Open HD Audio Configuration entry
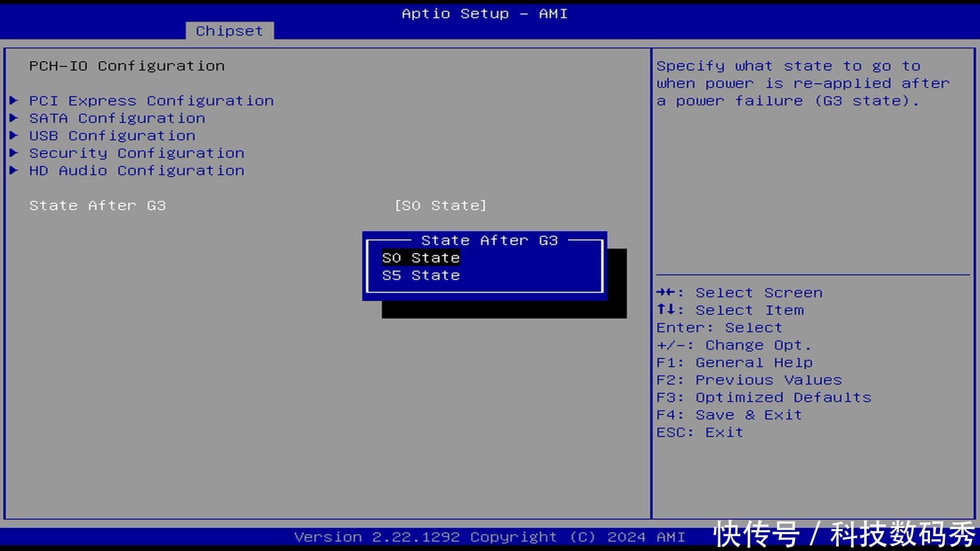This screenshot has height=551, width=980. click(136, 170)
